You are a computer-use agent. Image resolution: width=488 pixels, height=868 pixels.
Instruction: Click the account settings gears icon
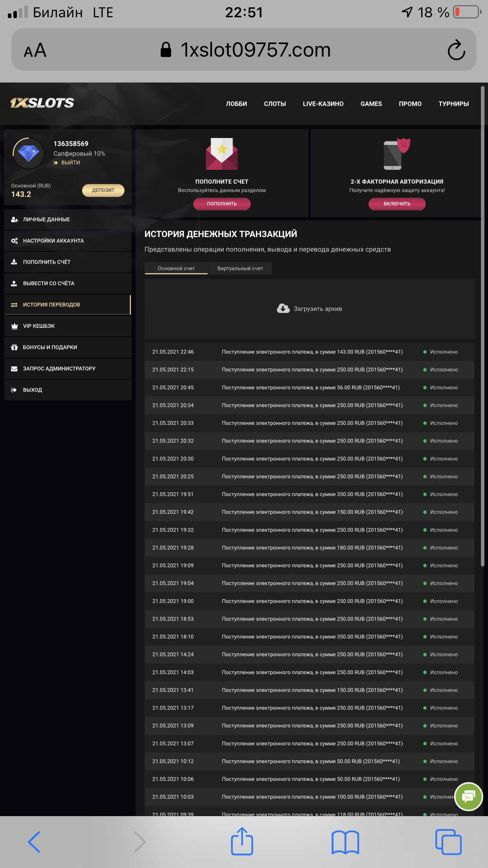(x=15, y=241)
